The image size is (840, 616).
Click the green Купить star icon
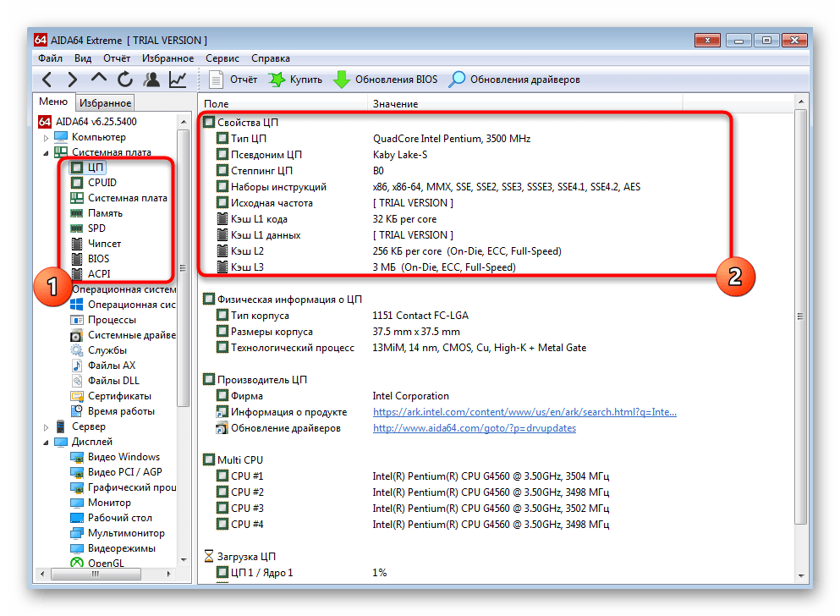(x=277, y=80)
